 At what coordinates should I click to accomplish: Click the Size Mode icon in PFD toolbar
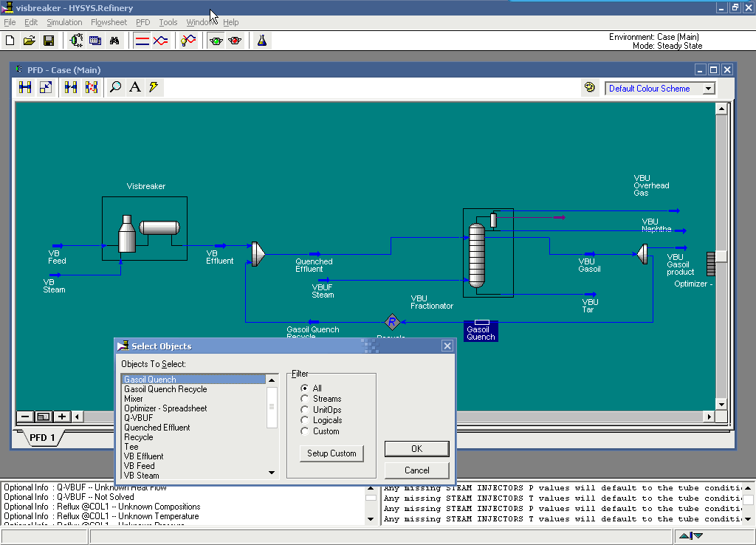click(x=45, y=87)
